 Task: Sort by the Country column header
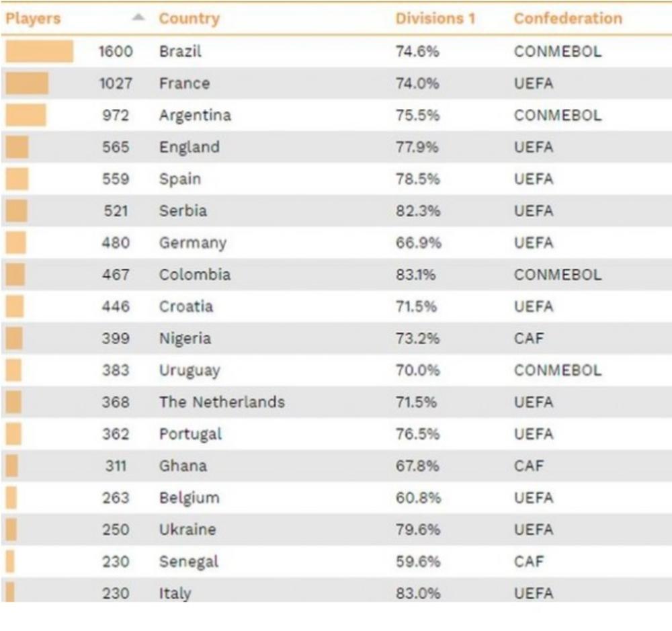coord(189,19)
